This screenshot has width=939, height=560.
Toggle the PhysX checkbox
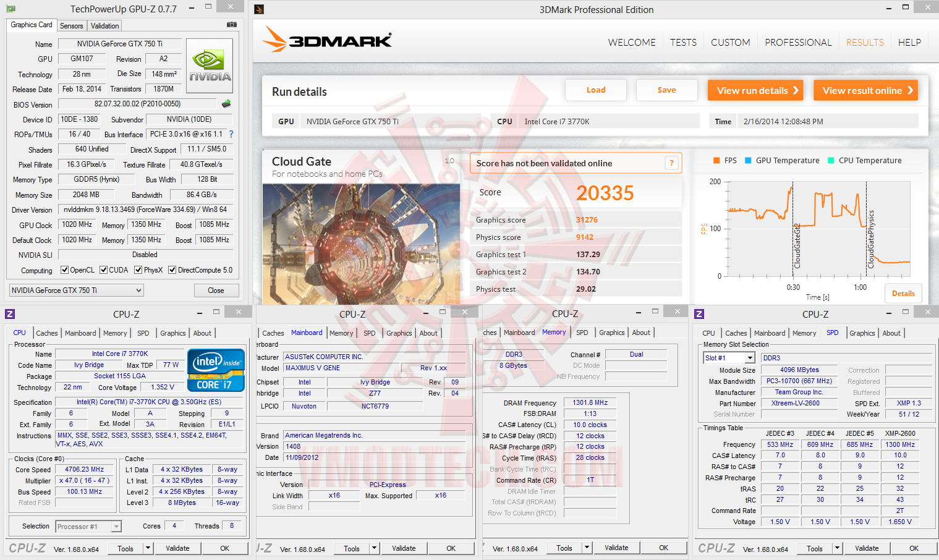point(138,270)
